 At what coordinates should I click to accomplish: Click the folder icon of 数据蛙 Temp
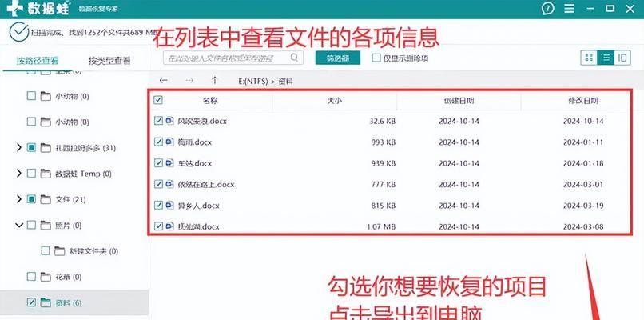click(46, 174)
